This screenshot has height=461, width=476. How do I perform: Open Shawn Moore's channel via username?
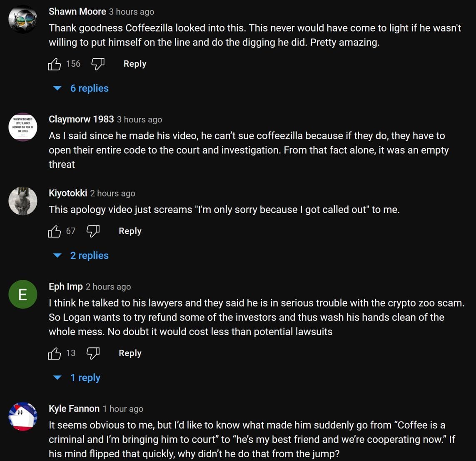[77, 12]
